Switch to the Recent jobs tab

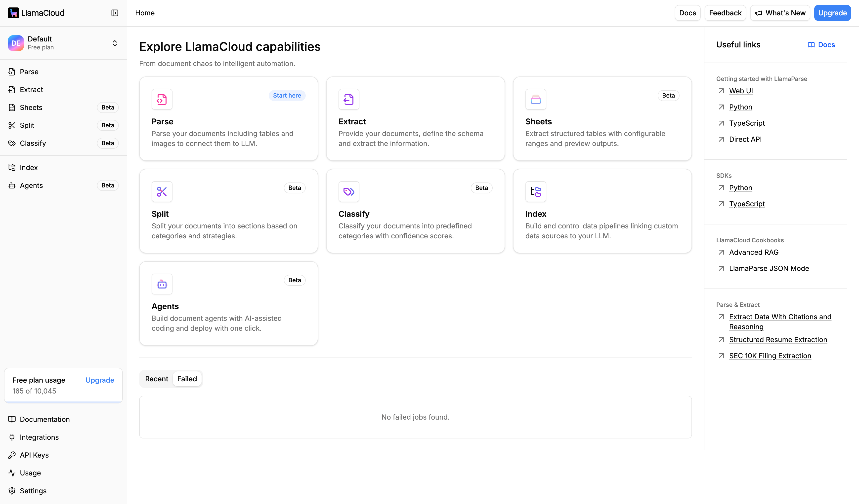[x=156, y=379]
